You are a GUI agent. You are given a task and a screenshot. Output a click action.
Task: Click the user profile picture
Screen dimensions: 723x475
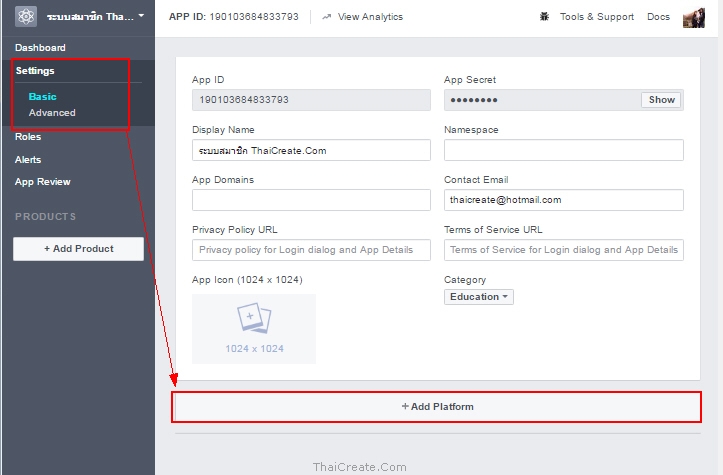(693, 18)
